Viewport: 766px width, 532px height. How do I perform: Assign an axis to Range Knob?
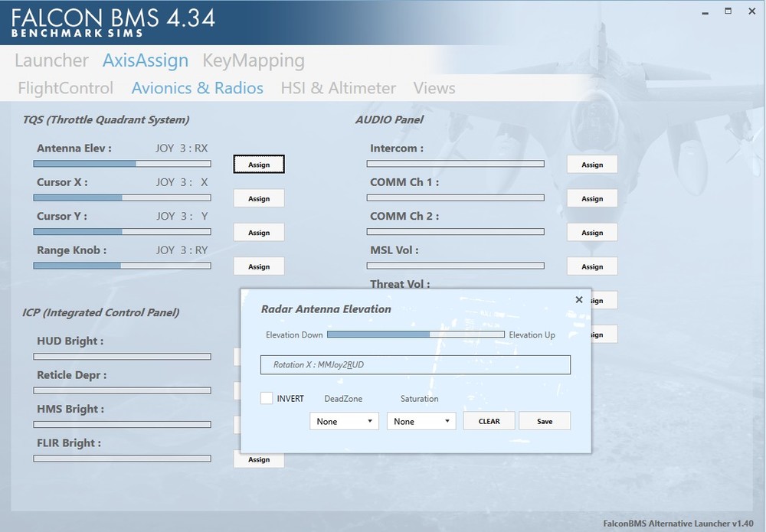point(259,266)
